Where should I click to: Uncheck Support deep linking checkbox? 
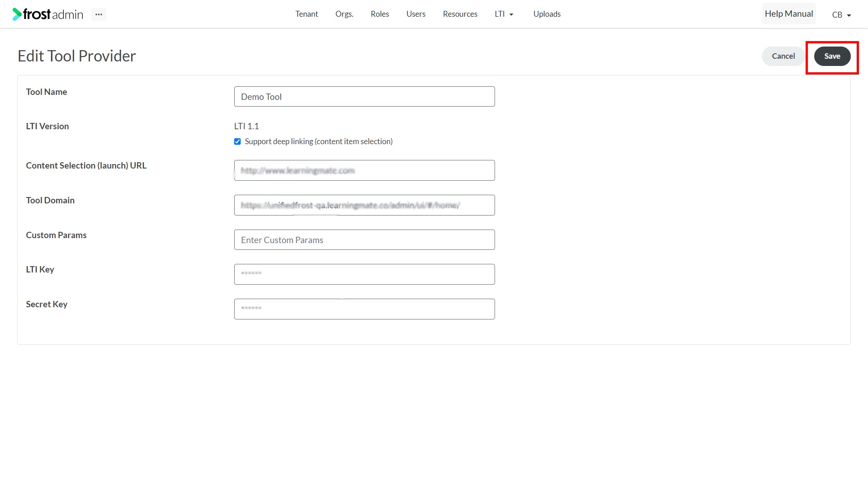[x=237, y=141]
